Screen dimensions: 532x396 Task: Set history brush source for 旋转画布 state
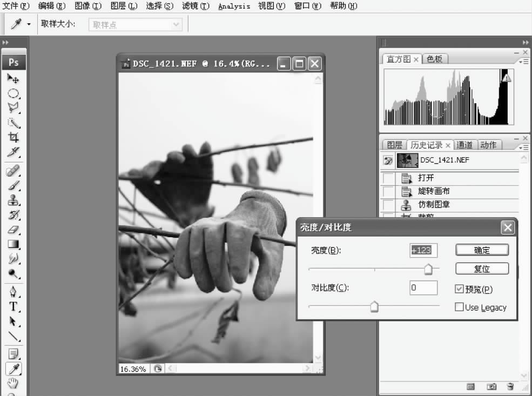pos(388,191)
